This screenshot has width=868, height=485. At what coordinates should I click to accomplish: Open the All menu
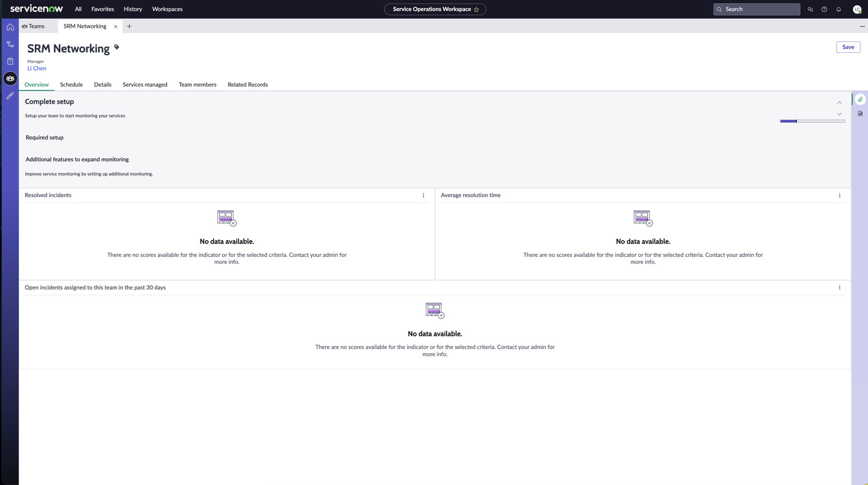(x=78, y=9)
